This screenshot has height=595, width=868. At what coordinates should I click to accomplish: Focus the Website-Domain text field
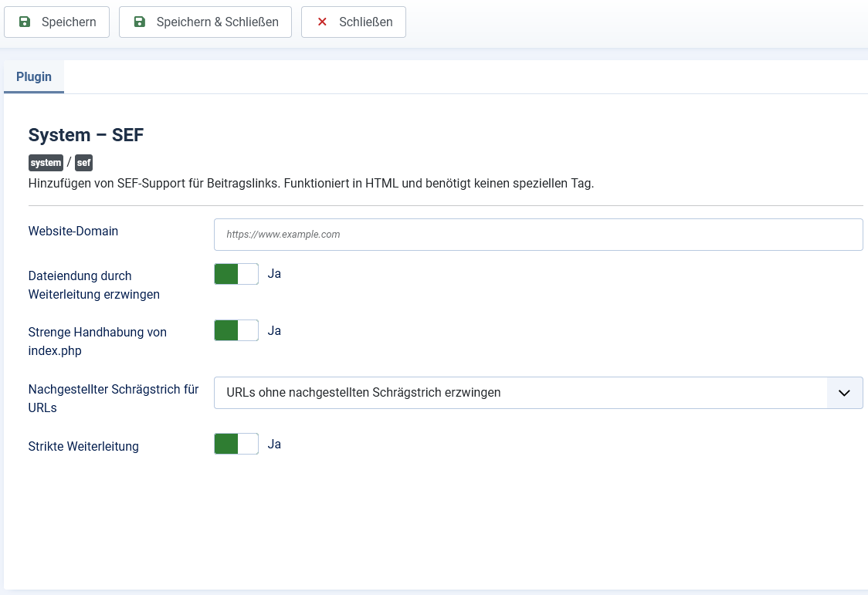pos(537,235)
